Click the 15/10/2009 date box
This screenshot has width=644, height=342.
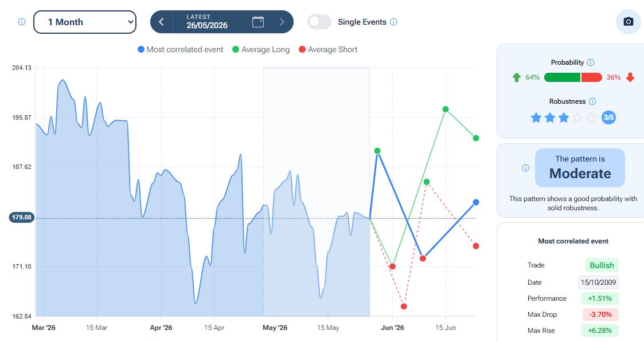click(598, 282)
